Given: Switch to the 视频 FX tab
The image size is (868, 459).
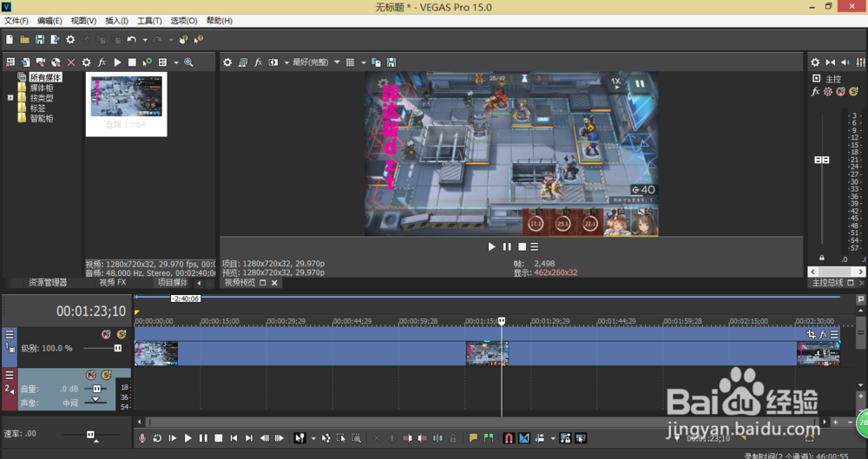Looking at the screenshot, I should point(113,282).
